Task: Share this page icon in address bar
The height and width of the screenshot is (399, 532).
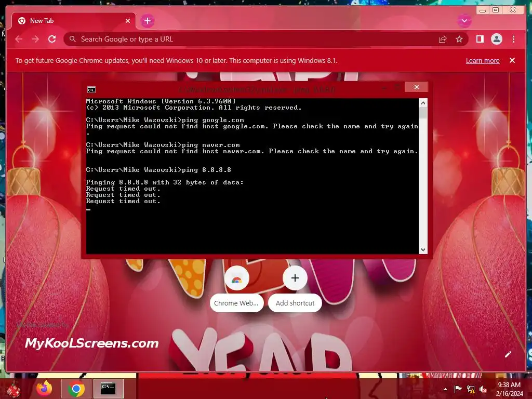Action: point(443,39)
